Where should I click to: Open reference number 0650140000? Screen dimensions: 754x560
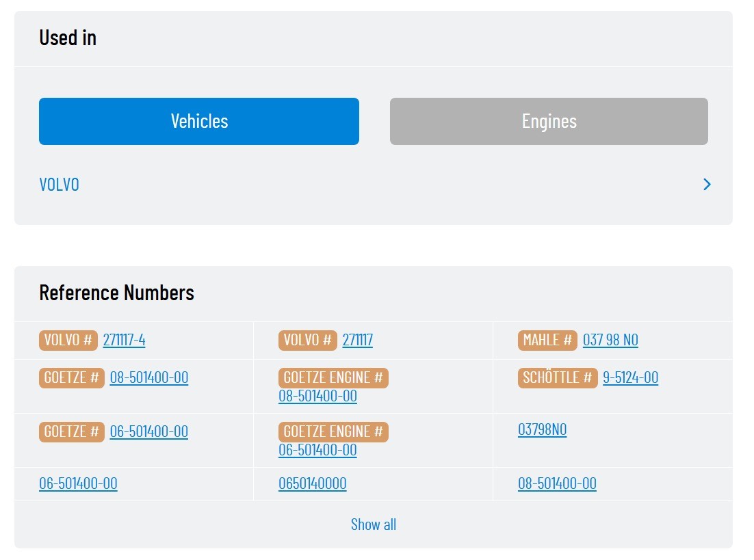[x=313, y=483]
